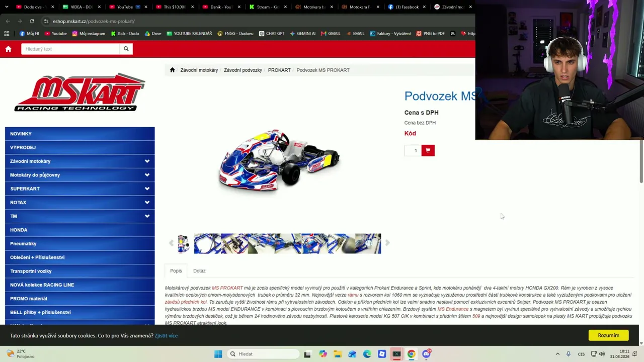Accept cookies with the Rozumím button
The image size is (644, 362).
[x=609, y=335]
